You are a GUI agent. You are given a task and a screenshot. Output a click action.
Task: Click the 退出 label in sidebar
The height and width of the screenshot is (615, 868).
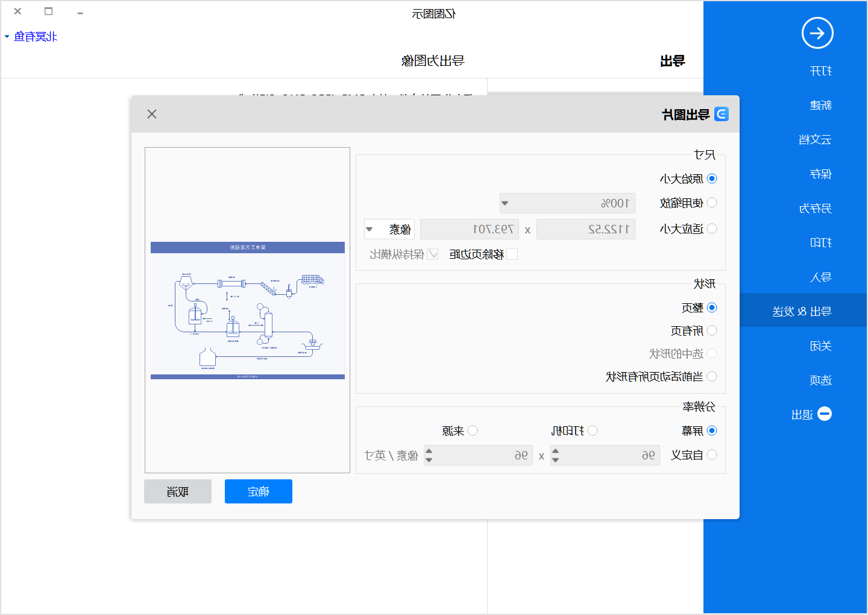(802, 415)
